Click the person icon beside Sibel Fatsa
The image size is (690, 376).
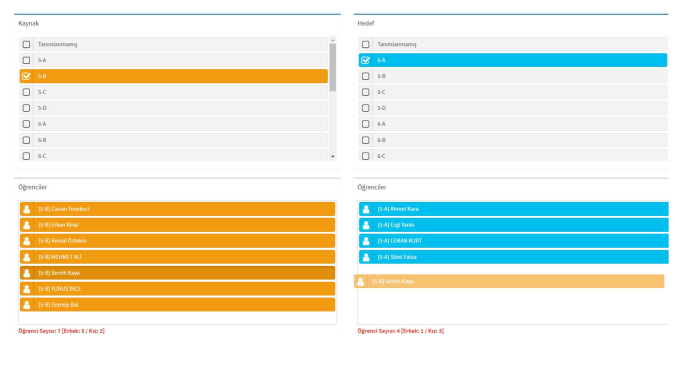(x=366, y=257)
